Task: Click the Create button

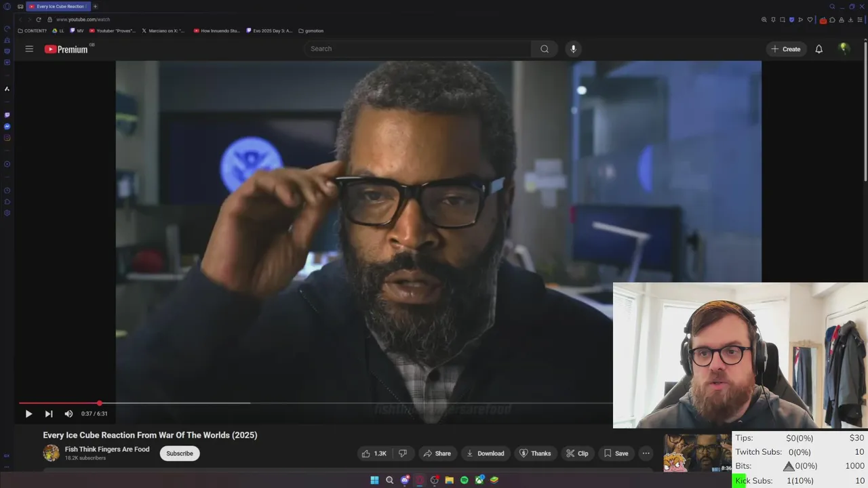Action: click(x=785, y=49)
